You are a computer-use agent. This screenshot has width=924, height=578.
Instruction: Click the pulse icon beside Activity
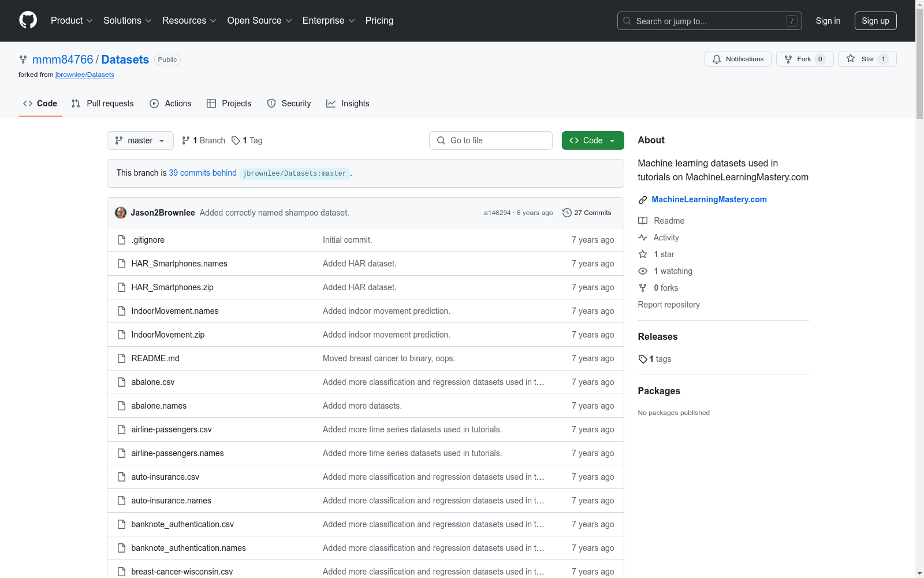pyautogui.click(x=643, y=238)
